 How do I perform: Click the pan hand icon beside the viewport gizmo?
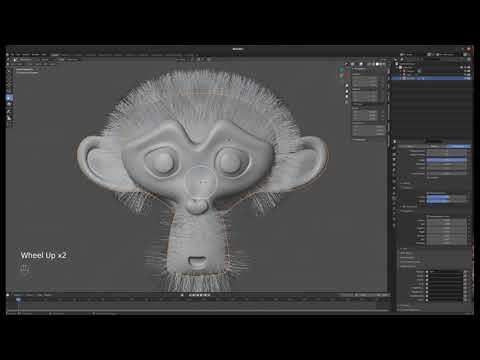tap(347, 91)
